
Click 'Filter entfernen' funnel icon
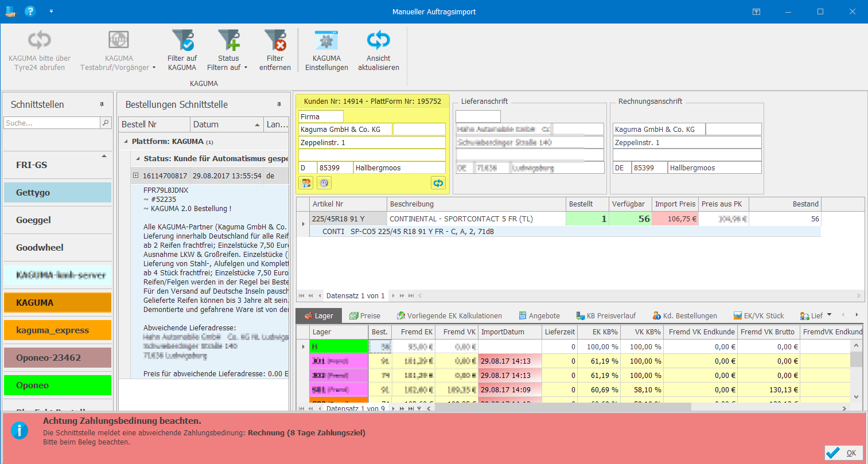275,40
